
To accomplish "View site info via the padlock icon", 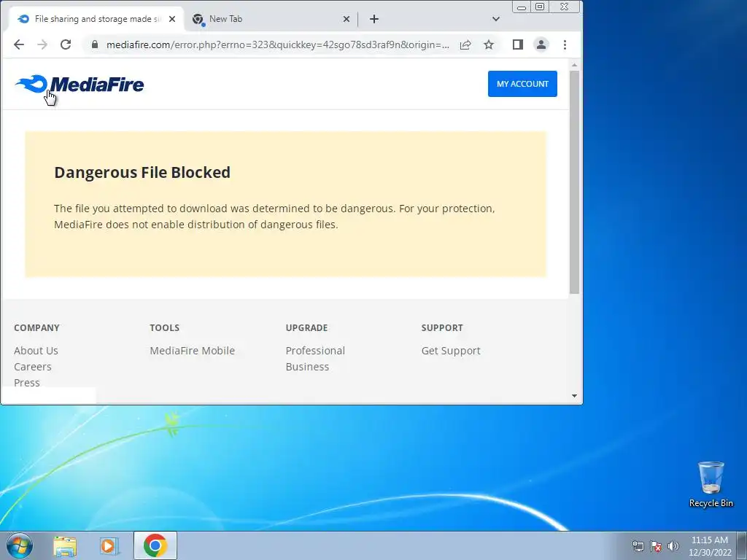I will 95,44.
